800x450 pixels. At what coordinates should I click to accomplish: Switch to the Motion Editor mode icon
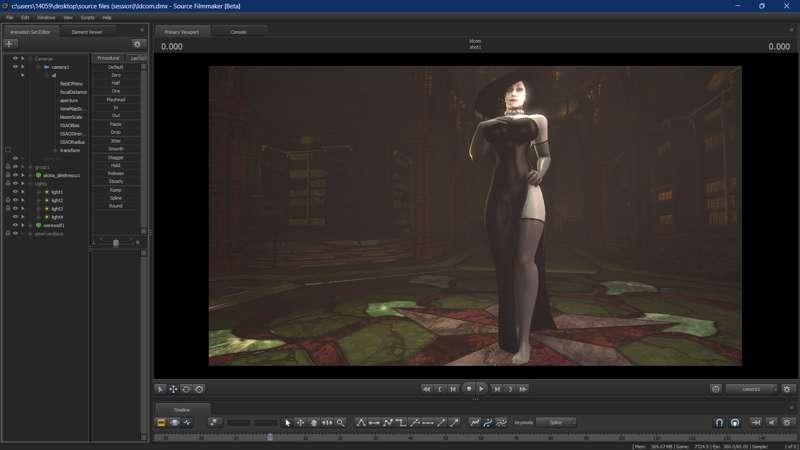click(174, 422)
